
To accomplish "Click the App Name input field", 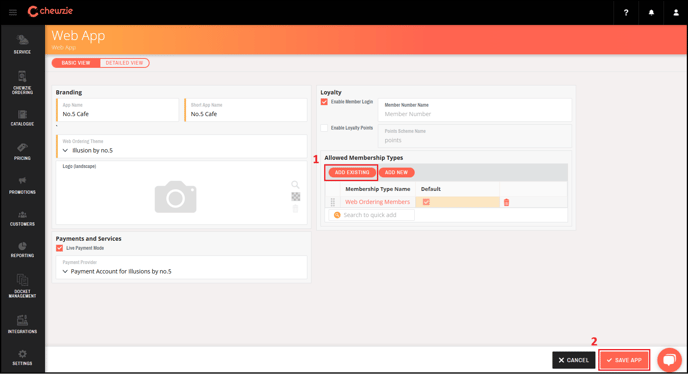I will pyautogui.click(x=118, y=110).
